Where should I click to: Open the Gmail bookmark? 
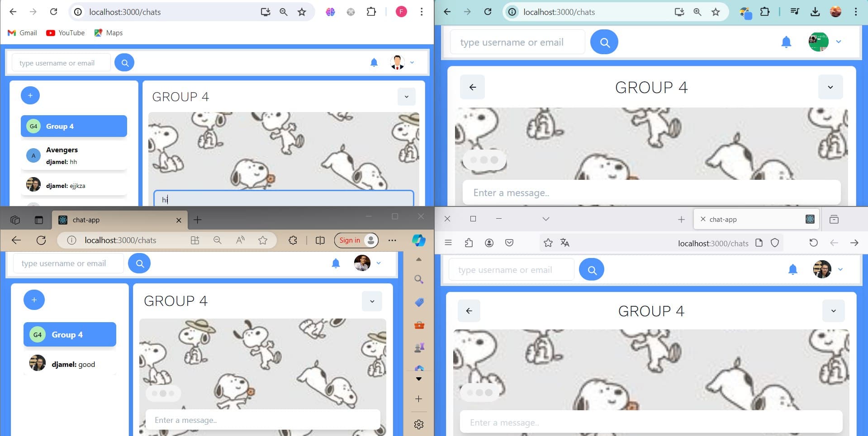point(22,33)
